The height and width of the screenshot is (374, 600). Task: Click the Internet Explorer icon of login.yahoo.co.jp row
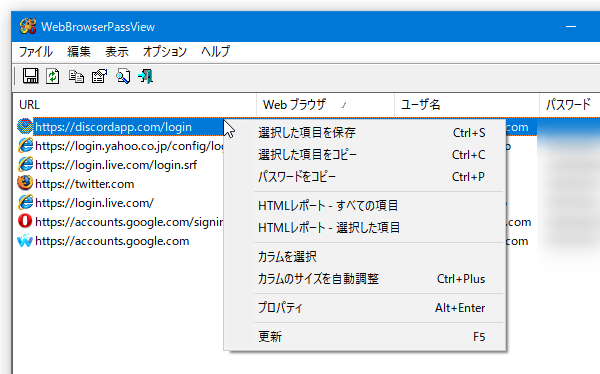point(25,145)
